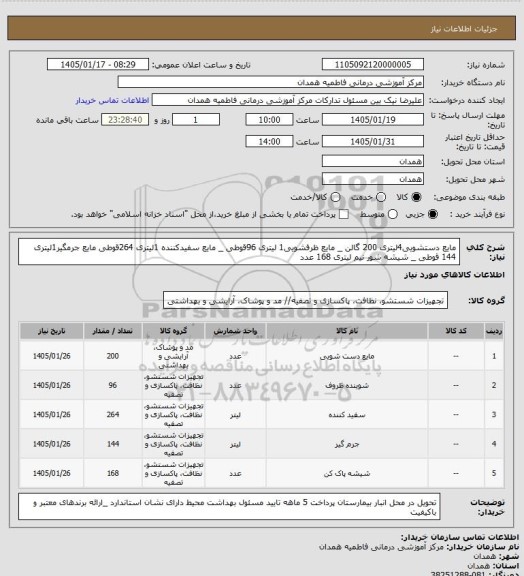Select item name جرم گیر

(347, 444)
